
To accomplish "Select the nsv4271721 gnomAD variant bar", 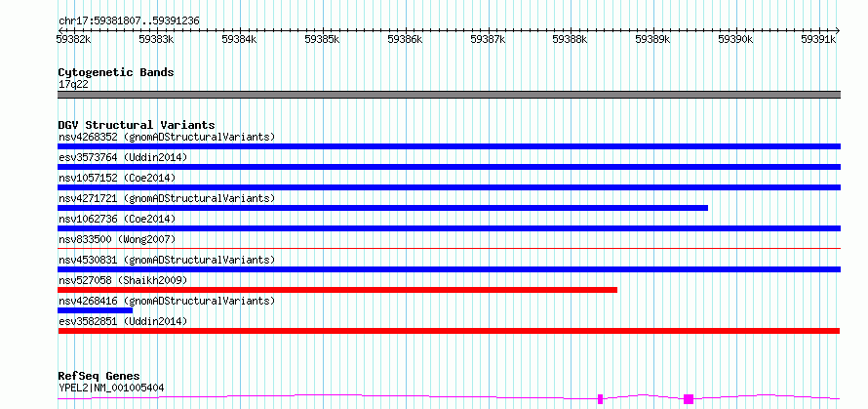I will click(382, 208).
